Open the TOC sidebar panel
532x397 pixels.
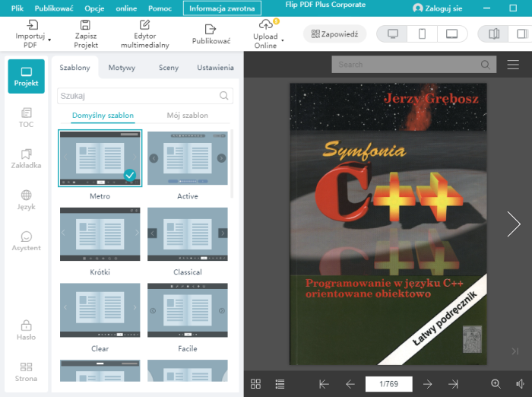pyautogui.click(x=26, y=118)
